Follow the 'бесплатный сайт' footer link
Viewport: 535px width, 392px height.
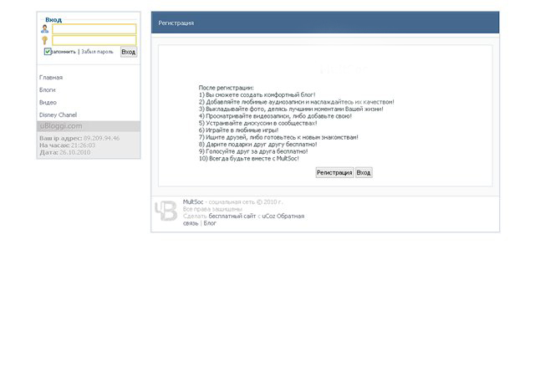point(232,216)
